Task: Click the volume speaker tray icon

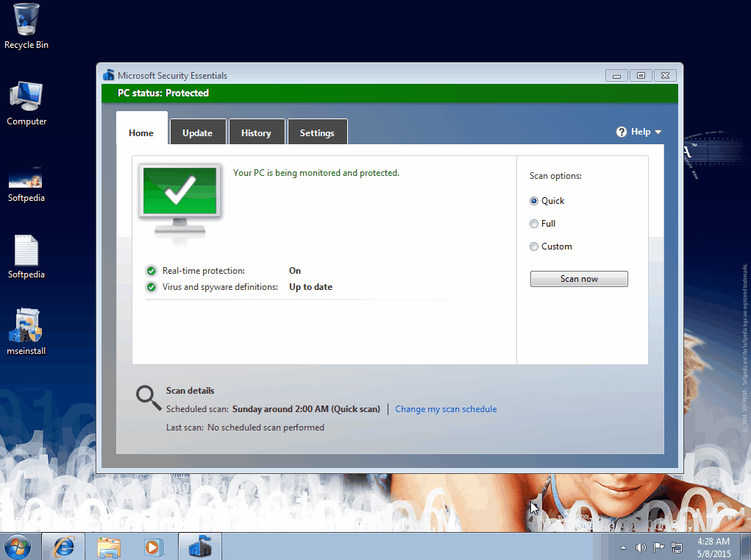Action: click(641, 547)
